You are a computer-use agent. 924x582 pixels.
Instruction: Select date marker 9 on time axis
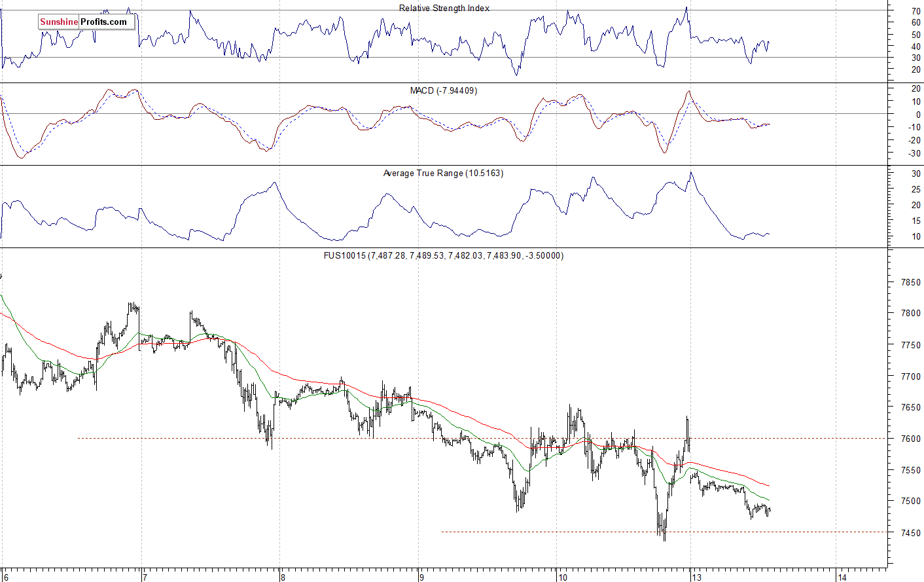[423, 577]
